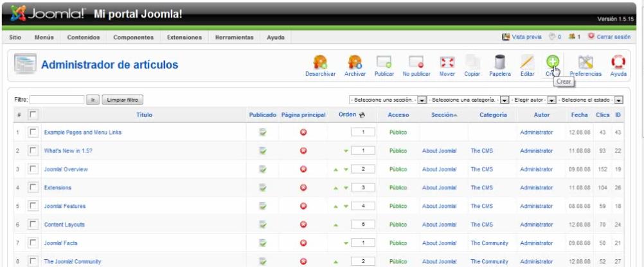
Task: Open the Contenidos menu
Action: (84, 37)
